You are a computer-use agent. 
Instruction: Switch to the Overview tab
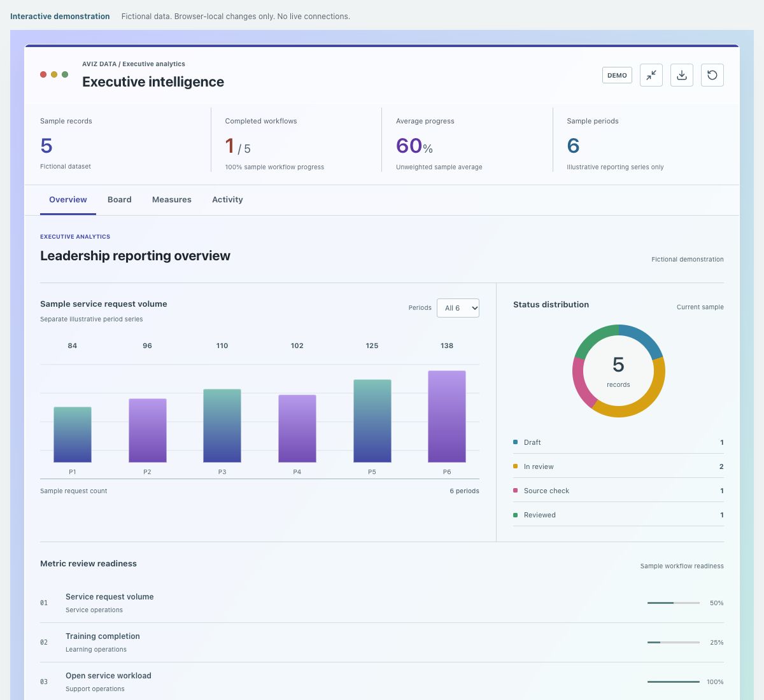pos(68,200)
